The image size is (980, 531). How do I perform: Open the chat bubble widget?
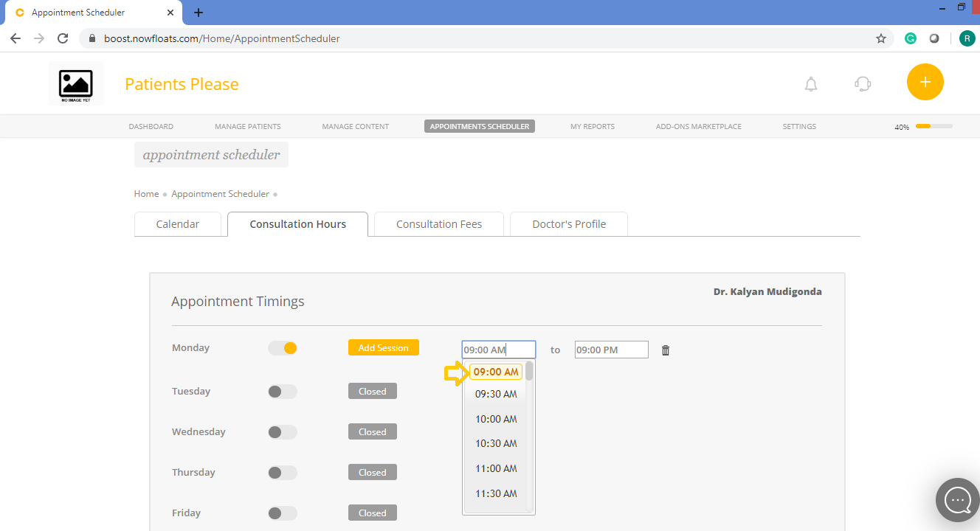point(958,500)
